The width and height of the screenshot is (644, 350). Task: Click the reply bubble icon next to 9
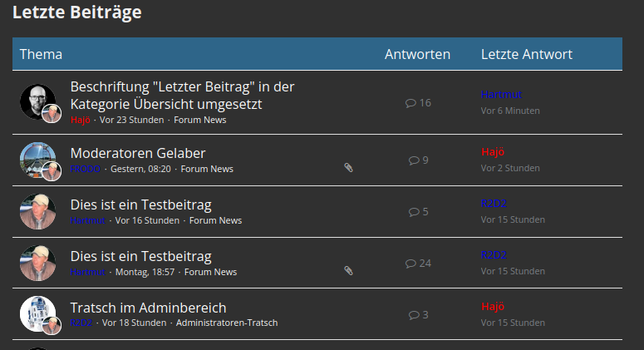[414, 160]
